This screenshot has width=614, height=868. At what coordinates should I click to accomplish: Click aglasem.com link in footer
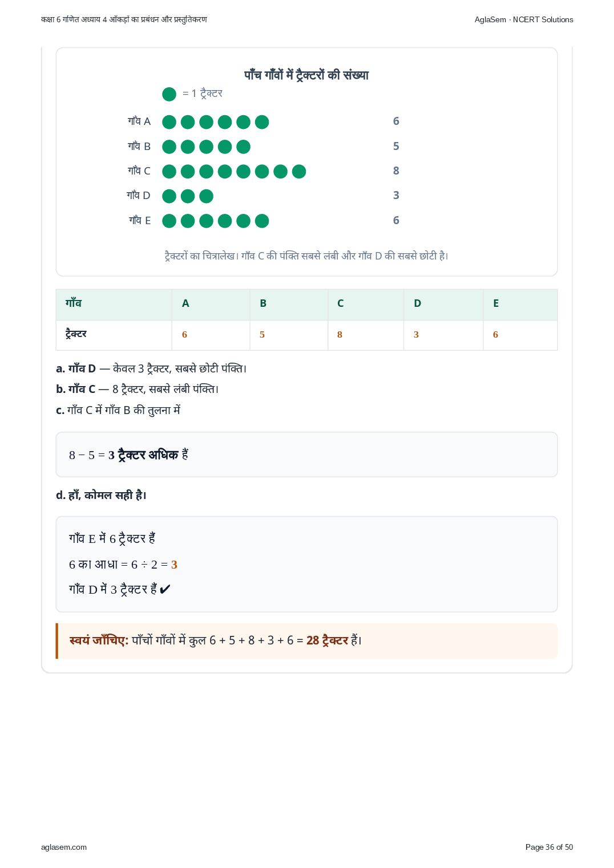64,847
